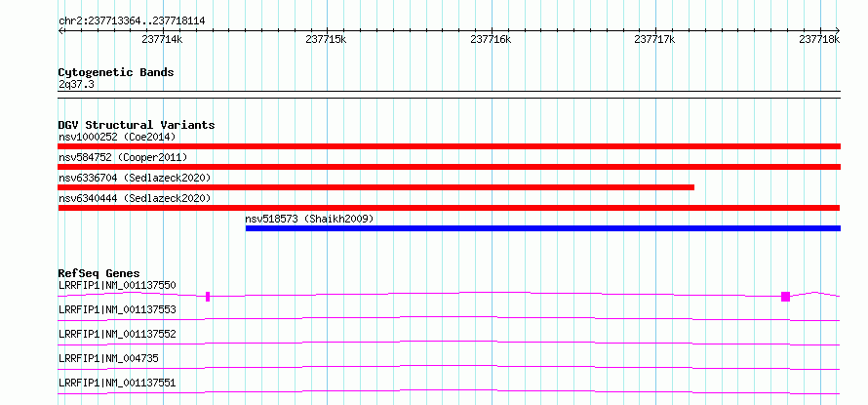Open LRRFIP1|NM_004735 transcript label
The width and height of the screenshot is (868, 405).
108,358
